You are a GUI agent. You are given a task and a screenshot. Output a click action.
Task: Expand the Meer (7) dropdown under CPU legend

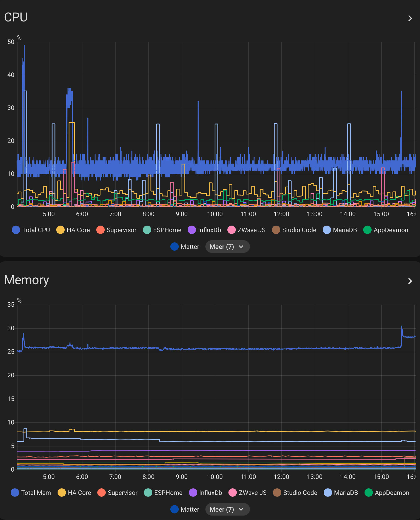pyautogui.click(x=227, y=247)
